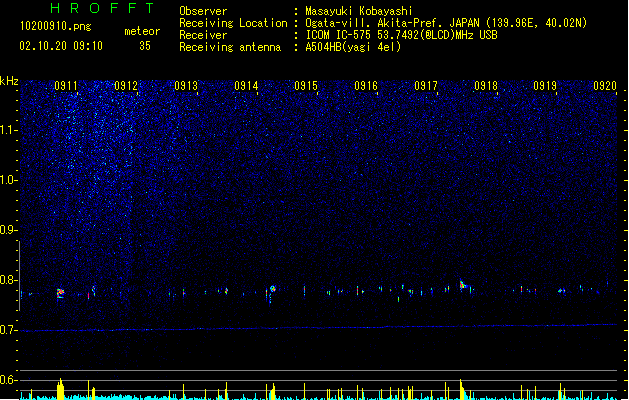
Task: Click the Receiving Location label
Action: [x=233, y=23]
